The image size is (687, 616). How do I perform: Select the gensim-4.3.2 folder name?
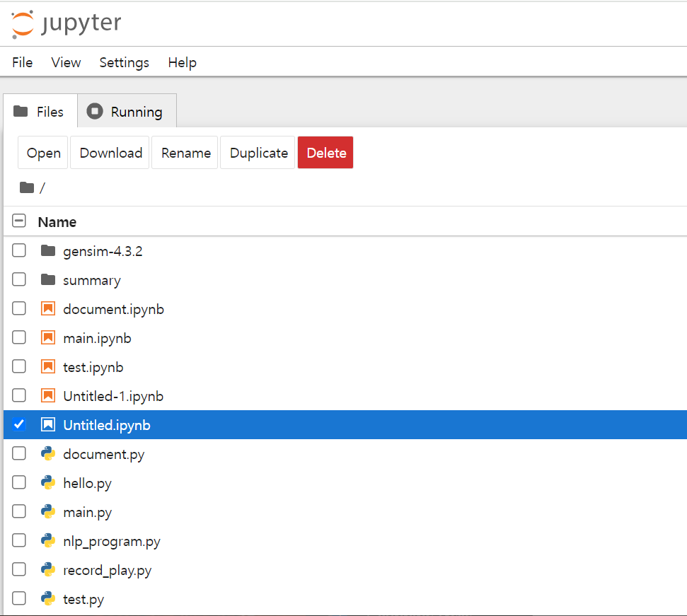click(103, 251)
